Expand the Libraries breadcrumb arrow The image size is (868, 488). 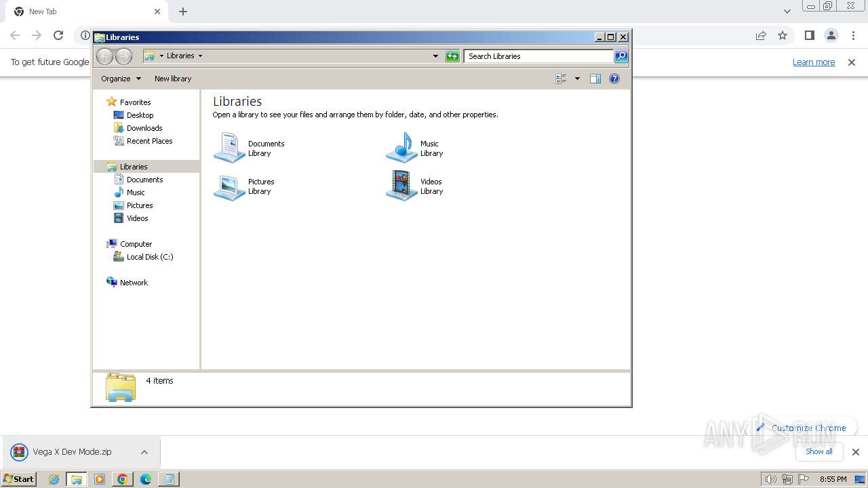[200, 56]
